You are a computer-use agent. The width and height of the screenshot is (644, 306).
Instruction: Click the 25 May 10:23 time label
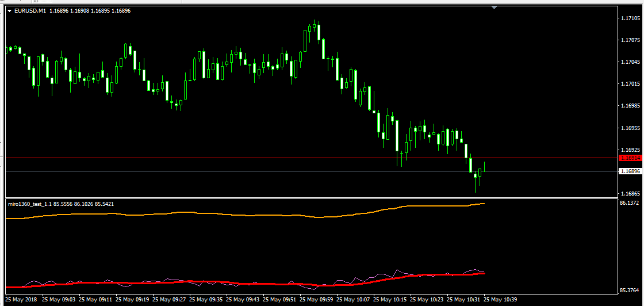427,300
